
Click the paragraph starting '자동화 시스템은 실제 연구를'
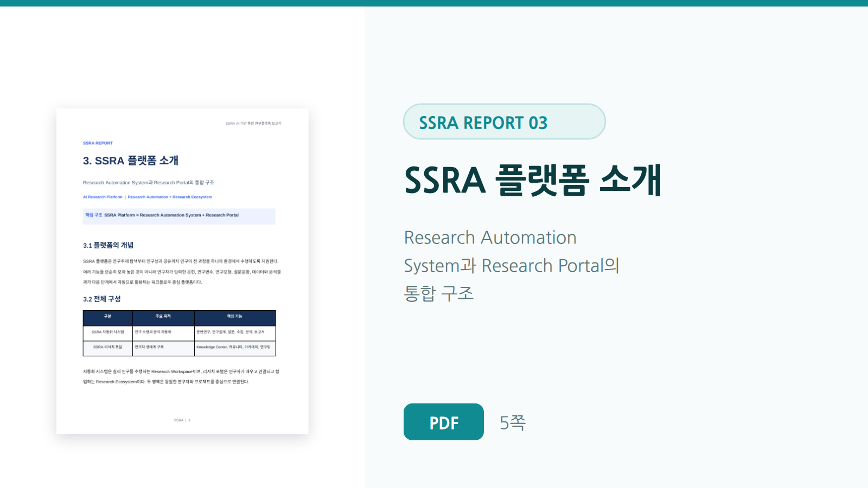[x=181, y=376]
